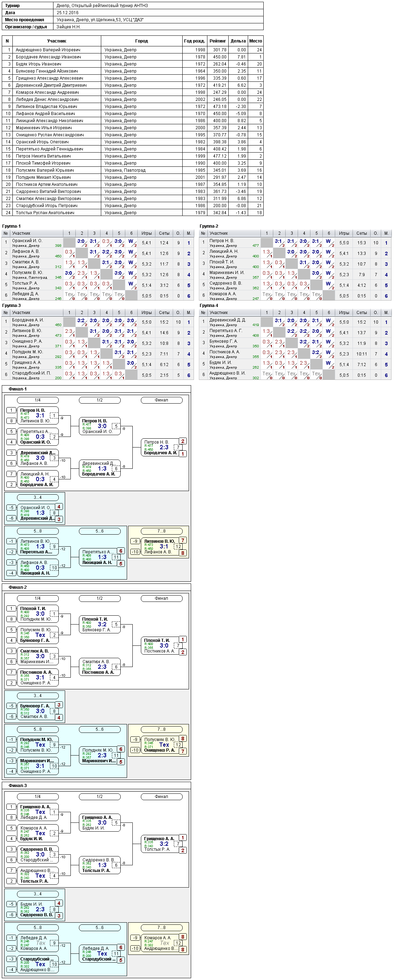Open the Финал-1 bracket title

[18, 389]
